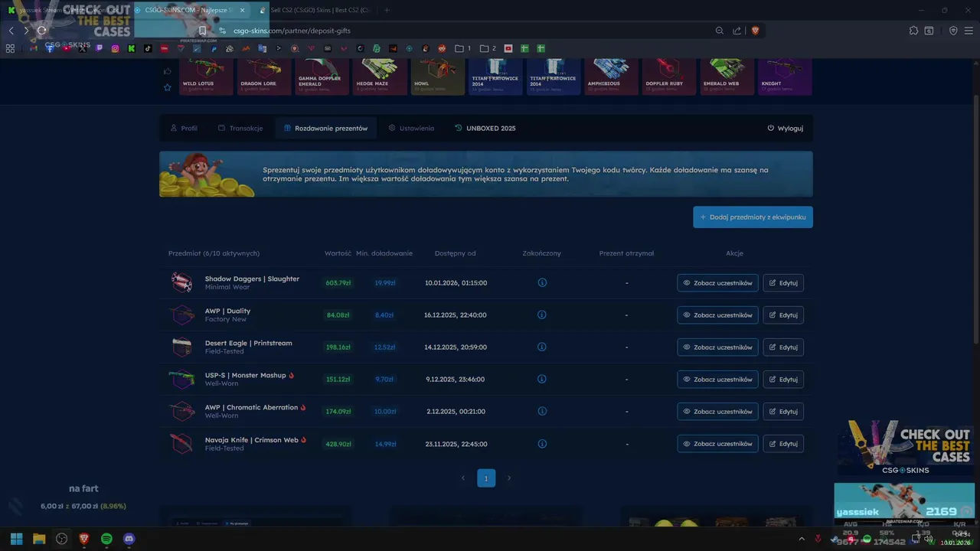Open bookmark folder labeled 1
This screenshot has height=551, width=980.
[x=462, y=48]
